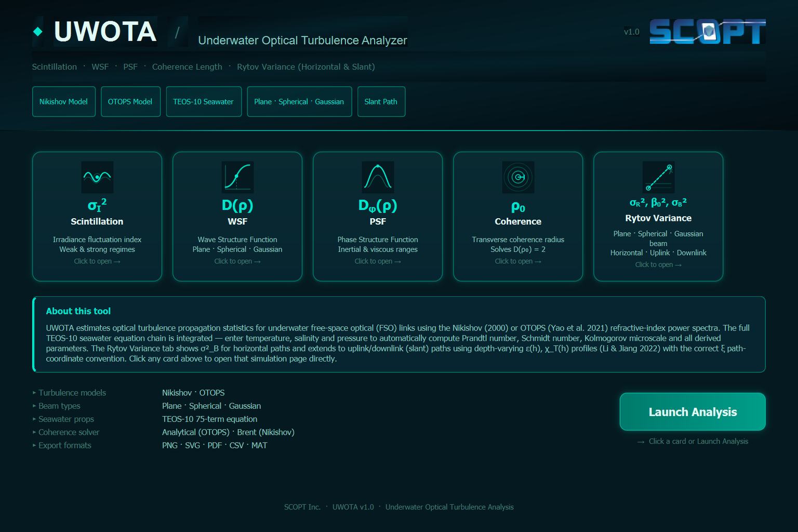This screenshot has height=532, width=798.
Task: Click the v1.0 version label
Action: pyautogui.click(x=632, y=32)
